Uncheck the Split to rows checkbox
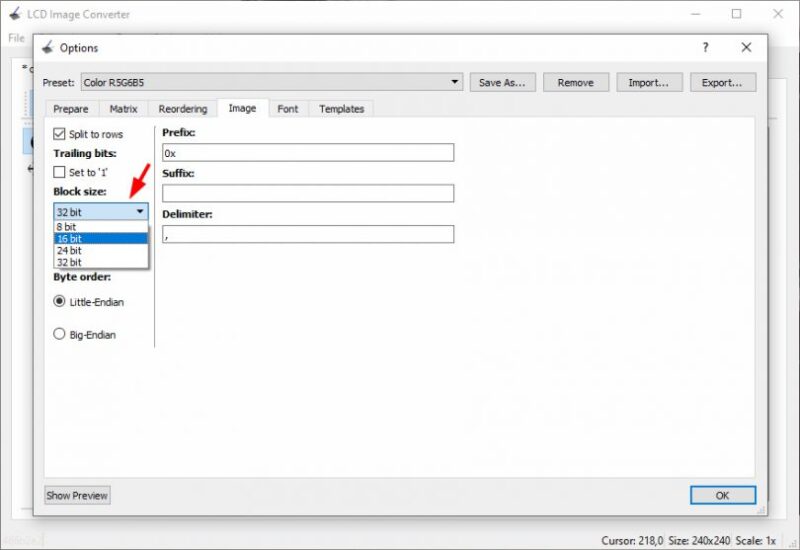This screenshot has width=800, height=550. coord(59,134)
